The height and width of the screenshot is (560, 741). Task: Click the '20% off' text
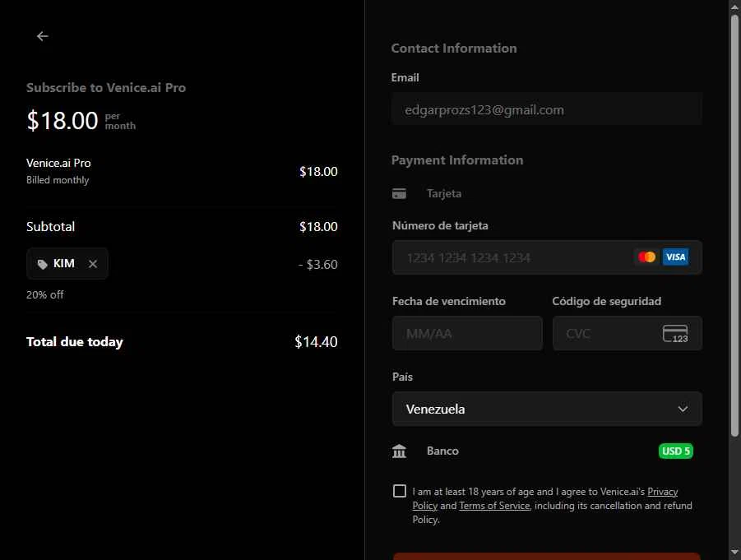click(45, 295)
